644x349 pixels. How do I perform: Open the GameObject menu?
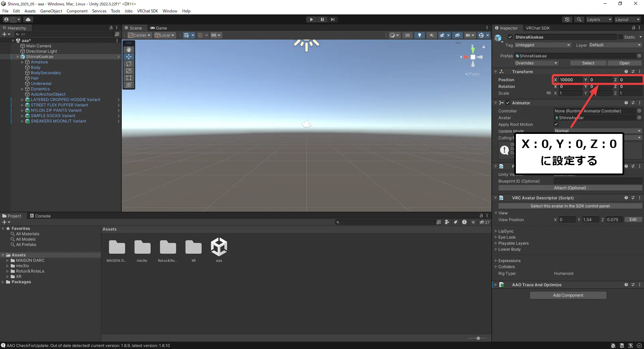[x=51, y=11]
